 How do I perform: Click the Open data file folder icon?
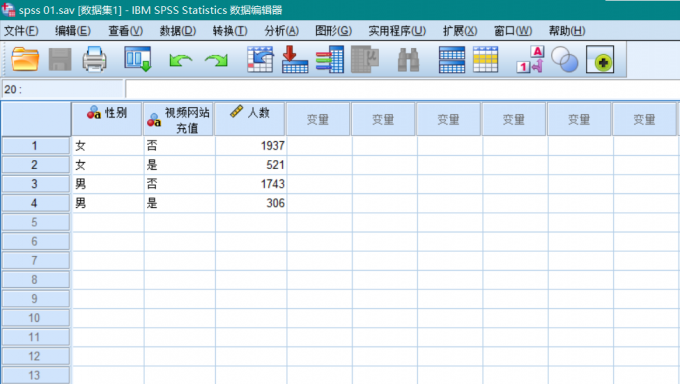coord(25,59)
